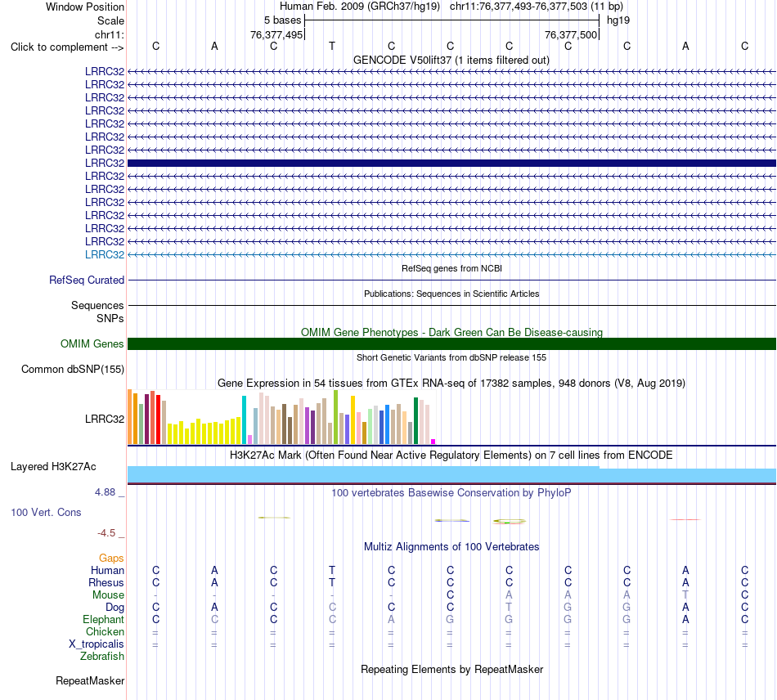The height and width of the screenshot is (700, 777).
Task: Click the T base in sequence row
Action: click(332, 46)
